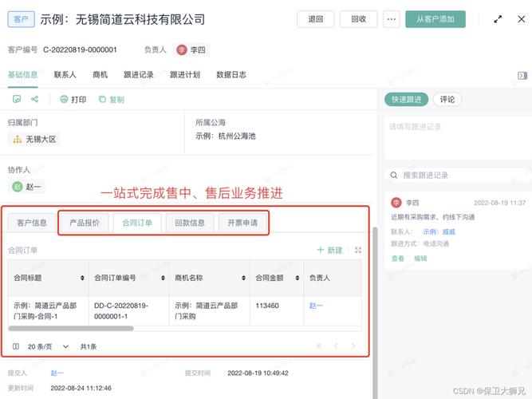Screen dimensions: 532x399
Task: Switch to the 跟进记录 tab
Action: click(x=138, y=75)
